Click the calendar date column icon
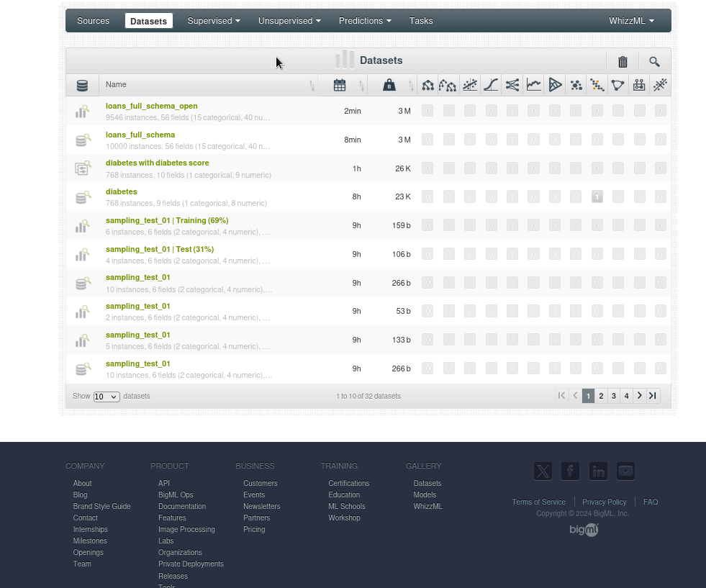 point(340,86)
